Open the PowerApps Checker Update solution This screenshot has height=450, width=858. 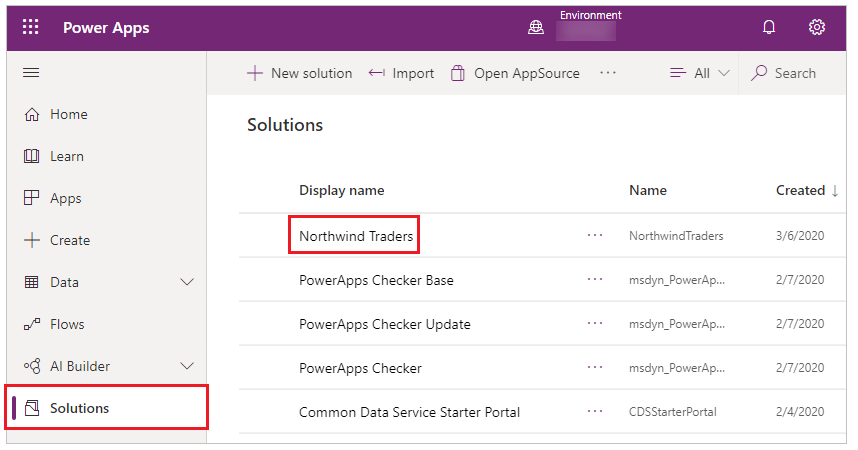[385, 324]
